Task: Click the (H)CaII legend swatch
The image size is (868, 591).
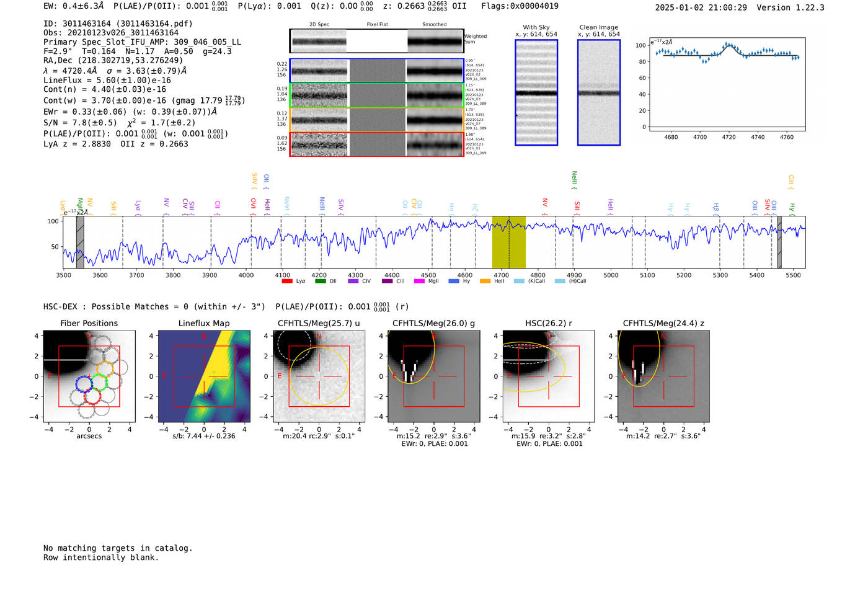Action: [560, 281]
